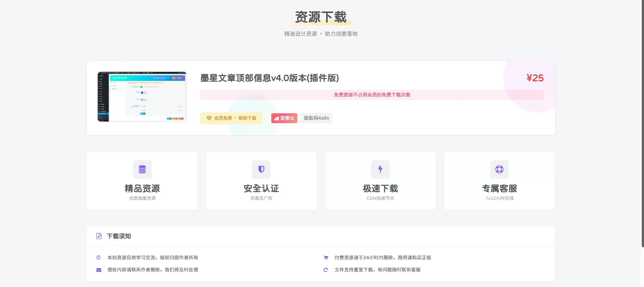Click 会员免费・即刻下载 button
The image size is (644, 287).
[x=231, y=118]
